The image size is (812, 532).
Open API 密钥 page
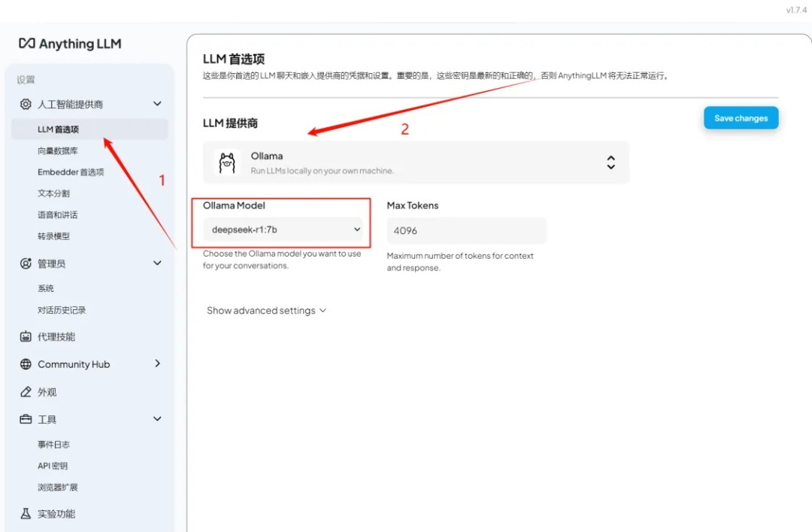(x=53, y=466)
